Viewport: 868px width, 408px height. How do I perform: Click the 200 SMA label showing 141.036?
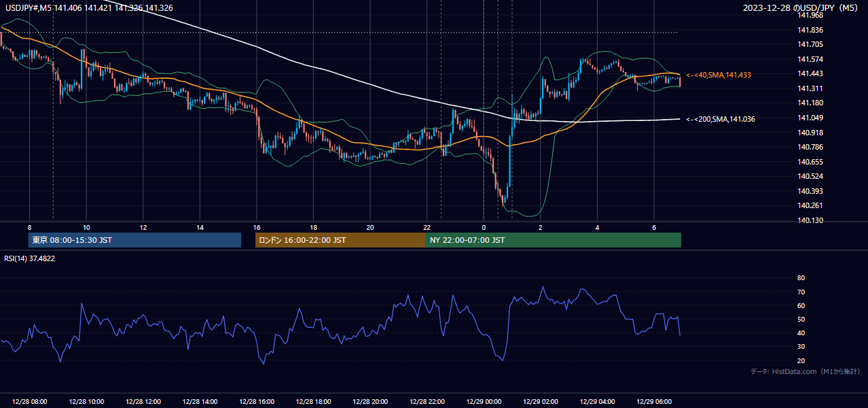(721, 119)
